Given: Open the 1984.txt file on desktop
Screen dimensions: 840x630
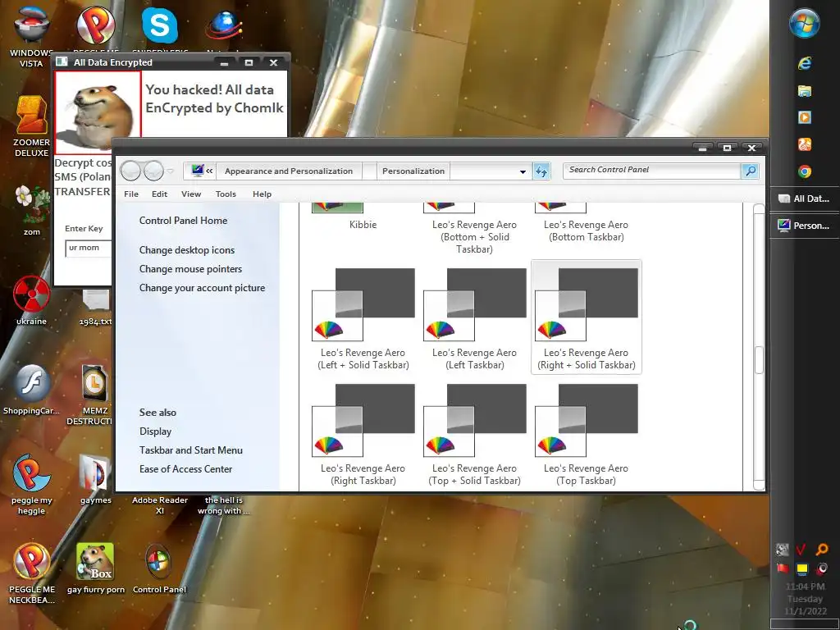Looking at the screenshot, I should tap(95, 308).
